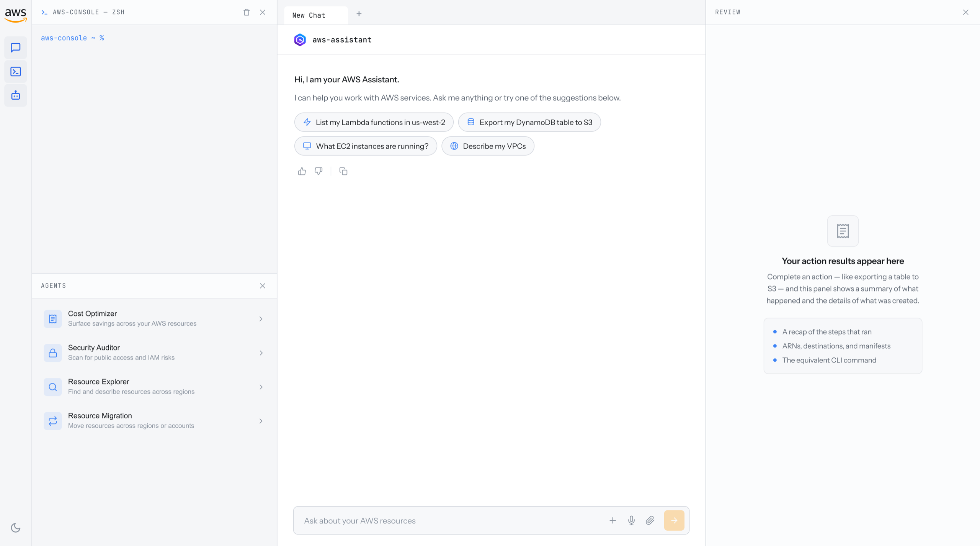Open the agents robot icon in sidebar

pyautogui.click(x=16, y=95)
